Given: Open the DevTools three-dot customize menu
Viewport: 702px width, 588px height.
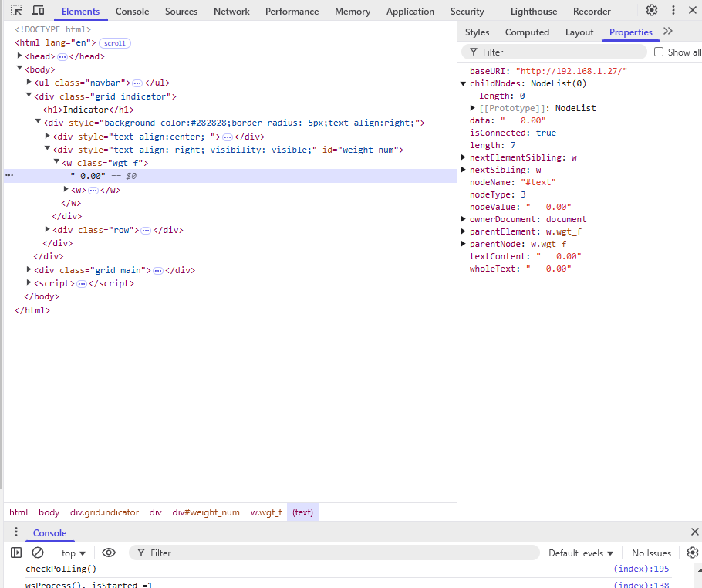Looking at the screenshot, I should point(673,11).
